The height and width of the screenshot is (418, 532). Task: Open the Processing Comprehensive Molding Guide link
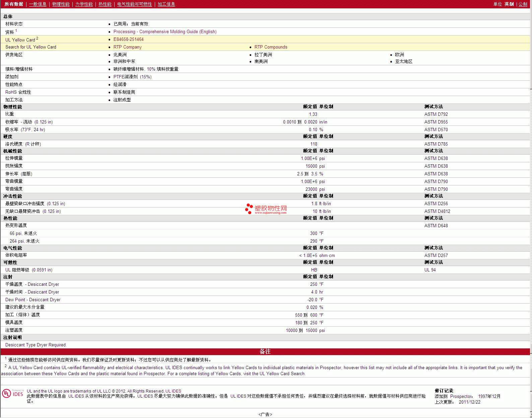click(165, 31)
